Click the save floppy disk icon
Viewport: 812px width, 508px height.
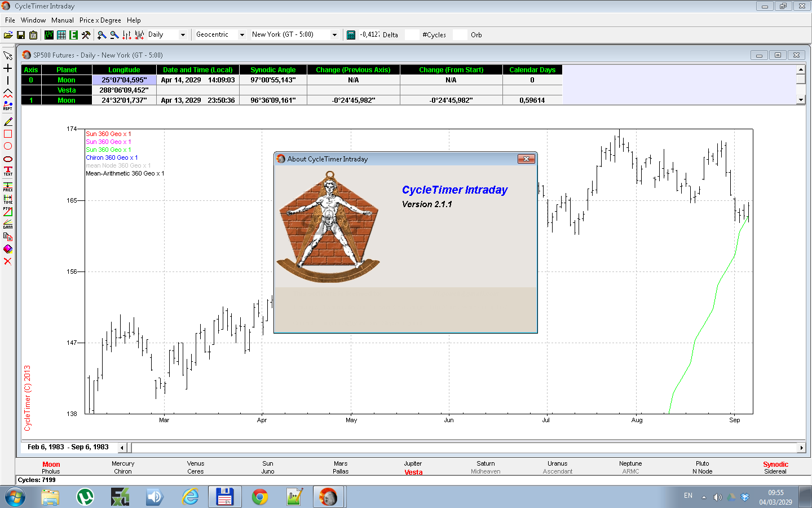tap(21, 35)
